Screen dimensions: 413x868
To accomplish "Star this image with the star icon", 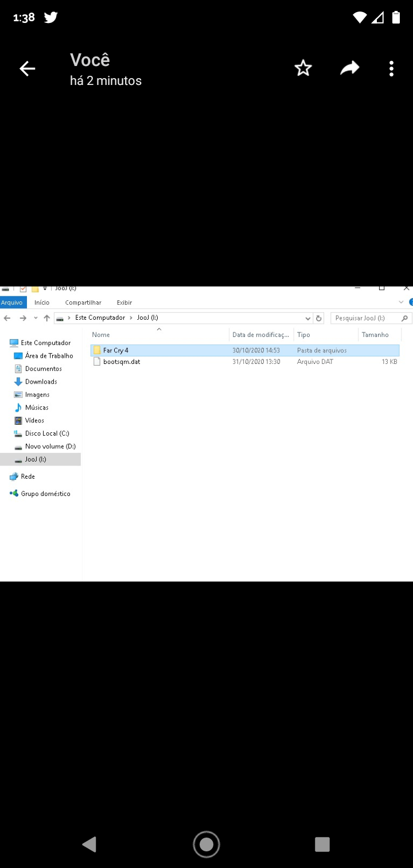I will pyautogui.click(x=303, y=68).
